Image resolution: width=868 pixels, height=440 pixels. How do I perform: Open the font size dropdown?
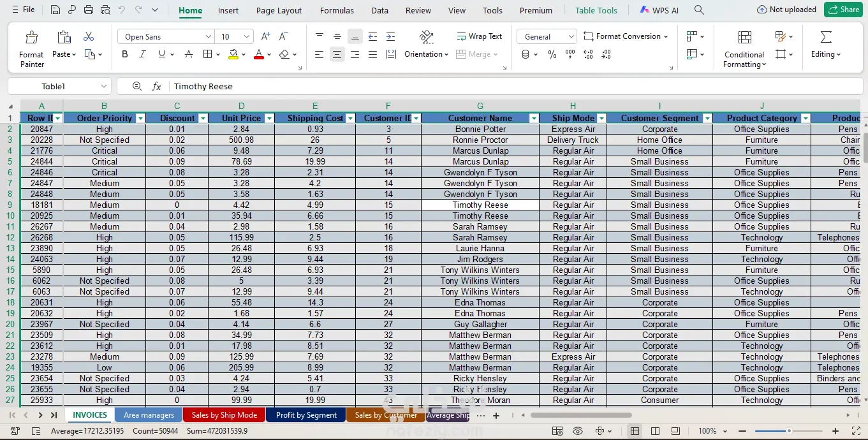[x=247, y=37]
